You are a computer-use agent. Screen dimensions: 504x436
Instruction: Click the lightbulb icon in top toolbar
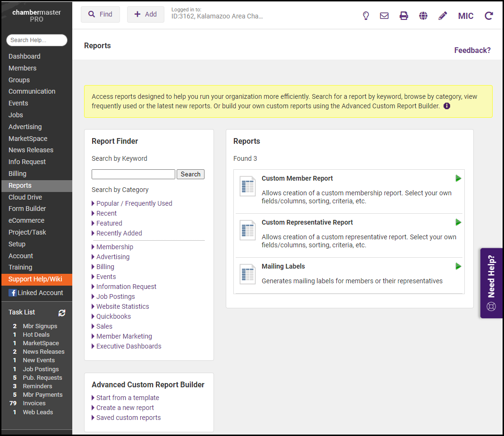click(366, 16)
